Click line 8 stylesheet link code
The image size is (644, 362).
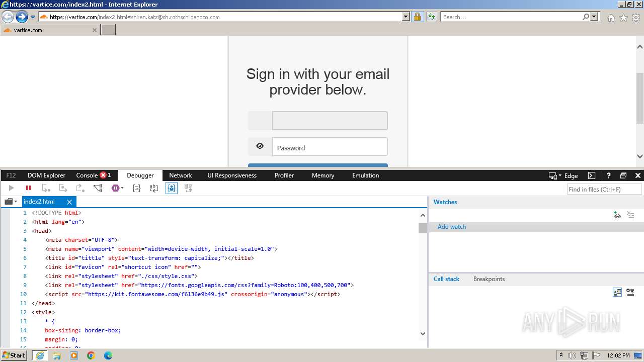point(121,276)
